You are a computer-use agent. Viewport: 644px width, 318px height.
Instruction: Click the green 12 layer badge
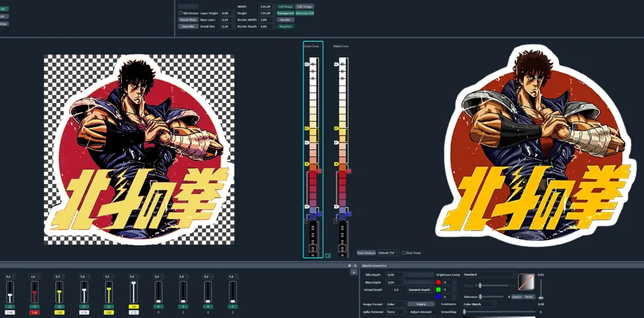[x=10, y=306]
